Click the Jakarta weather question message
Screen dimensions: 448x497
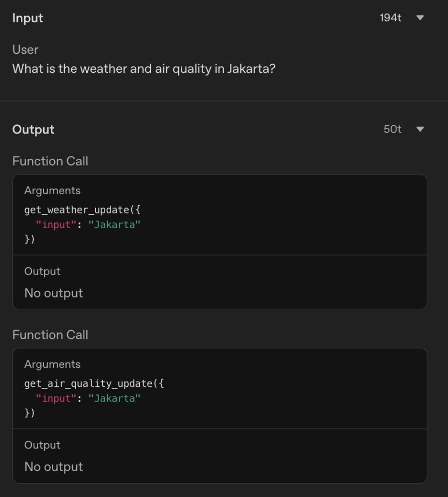coord(144,68)
